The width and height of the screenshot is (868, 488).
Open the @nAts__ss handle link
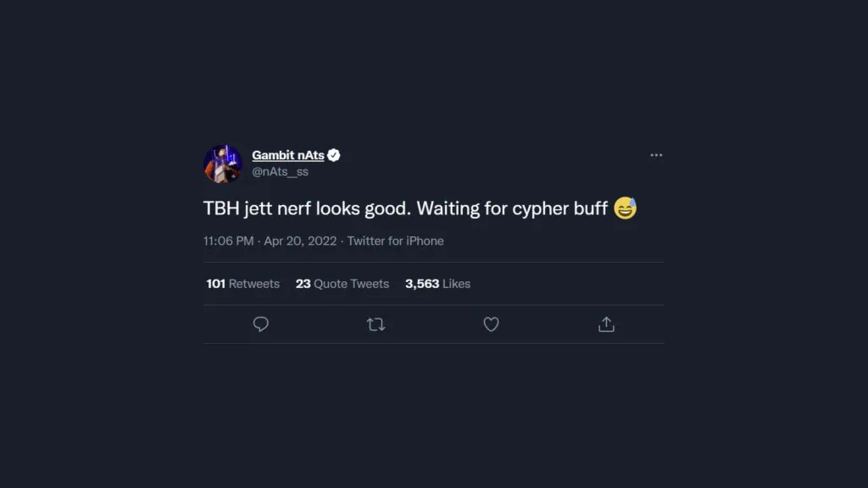280,171
